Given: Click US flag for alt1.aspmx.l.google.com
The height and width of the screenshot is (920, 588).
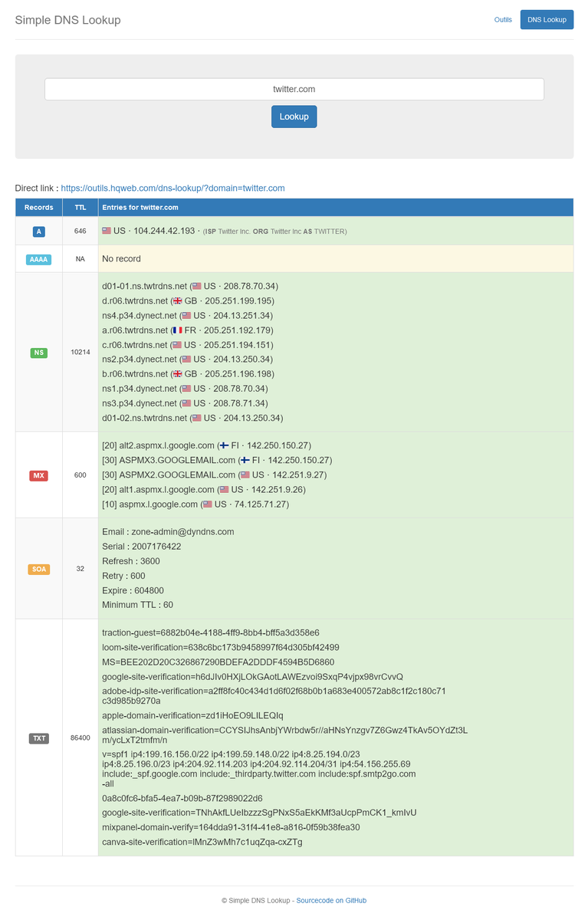Looking at the screenshot, I should (x=224, y=489).
